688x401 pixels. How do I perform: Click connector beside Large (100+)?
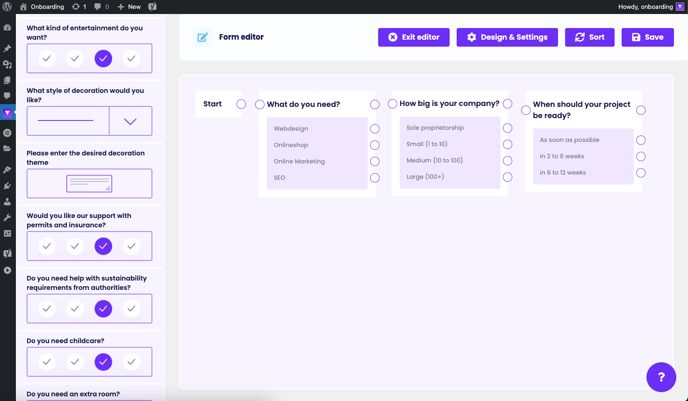tap(508, 177)
